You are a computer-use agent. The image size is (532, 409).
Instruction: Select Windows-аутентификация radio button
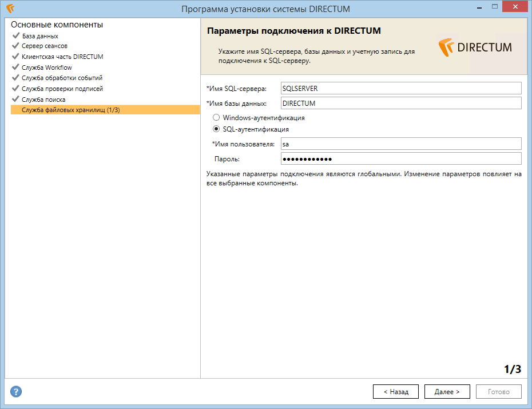tap(216, 118)
